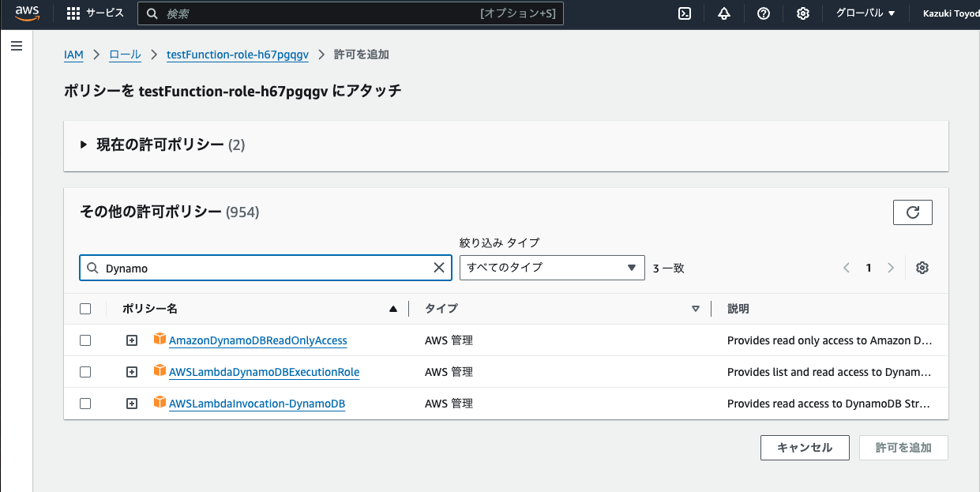This screenshot has width=980, height=492.
Task: Click the 許可を追加 breadcrumb text
Action: coord(362,54)
